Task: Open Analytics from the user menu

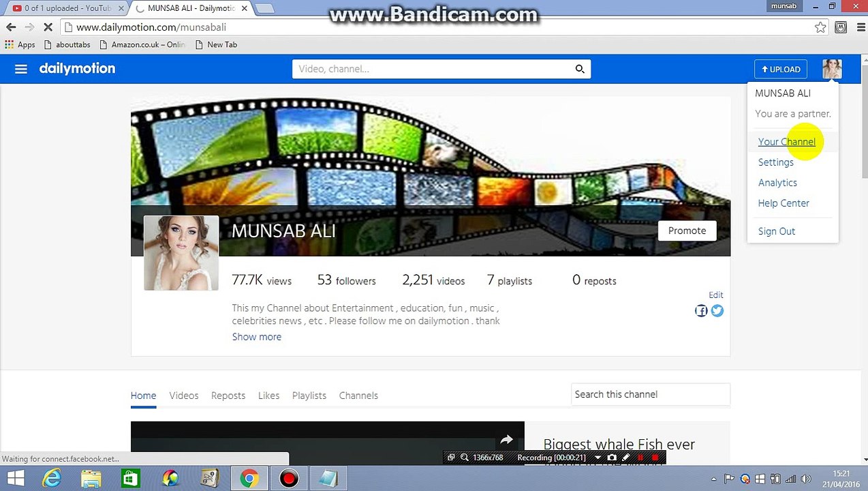Action: point(777,183)
